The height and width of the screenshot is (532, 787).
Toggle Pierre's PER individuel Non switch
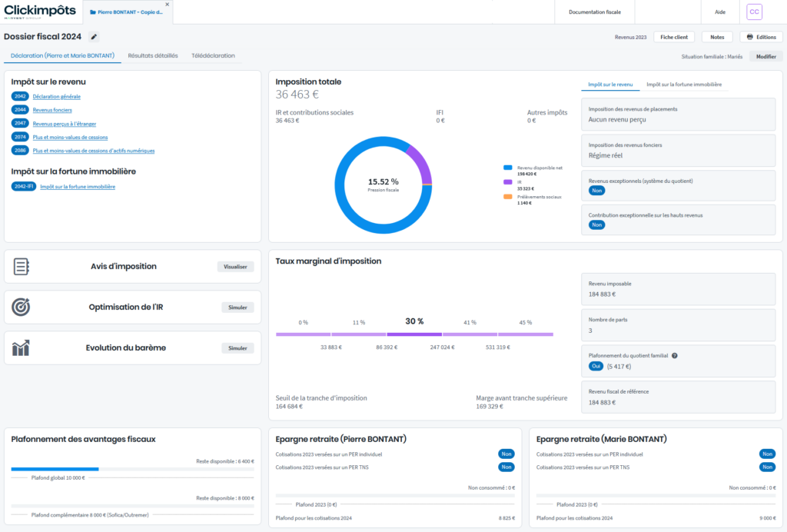506,454
